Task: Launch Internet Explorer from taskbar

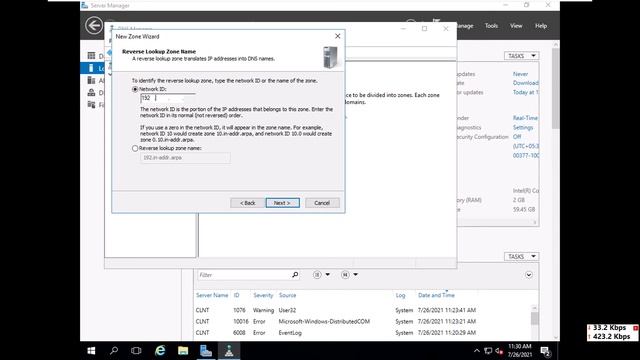Action: click(160, 351)
